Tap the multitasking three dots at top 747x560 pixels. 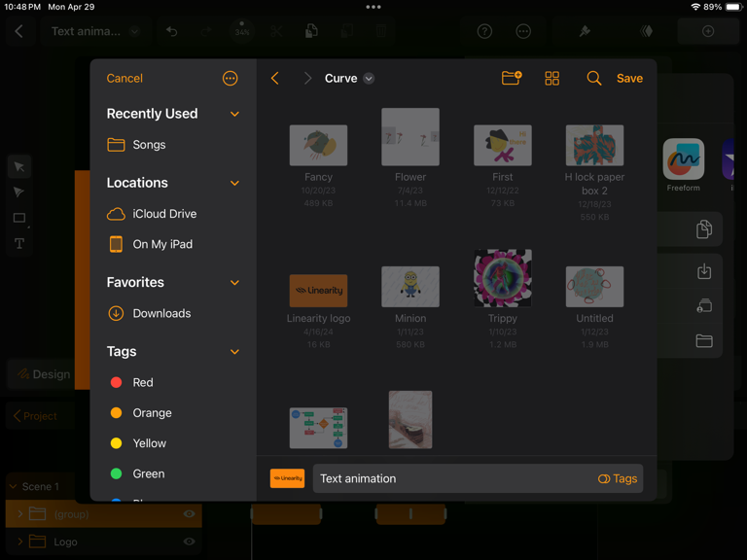373,7
